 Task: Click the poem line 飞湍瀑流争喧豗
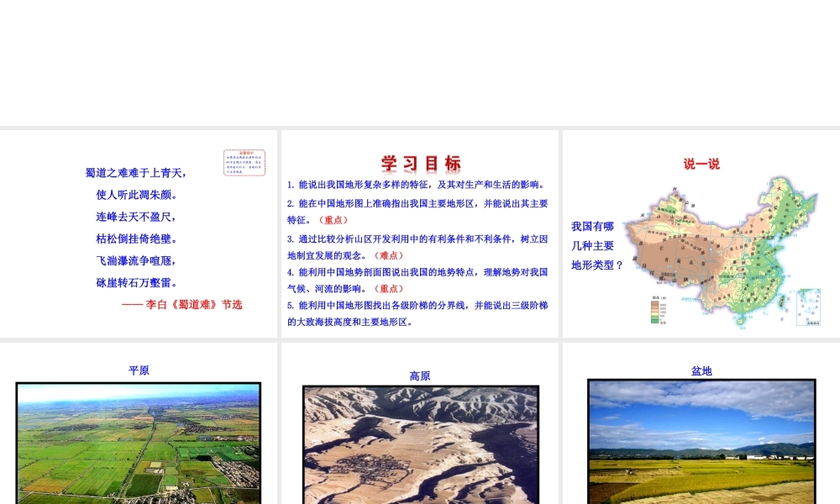136,260
